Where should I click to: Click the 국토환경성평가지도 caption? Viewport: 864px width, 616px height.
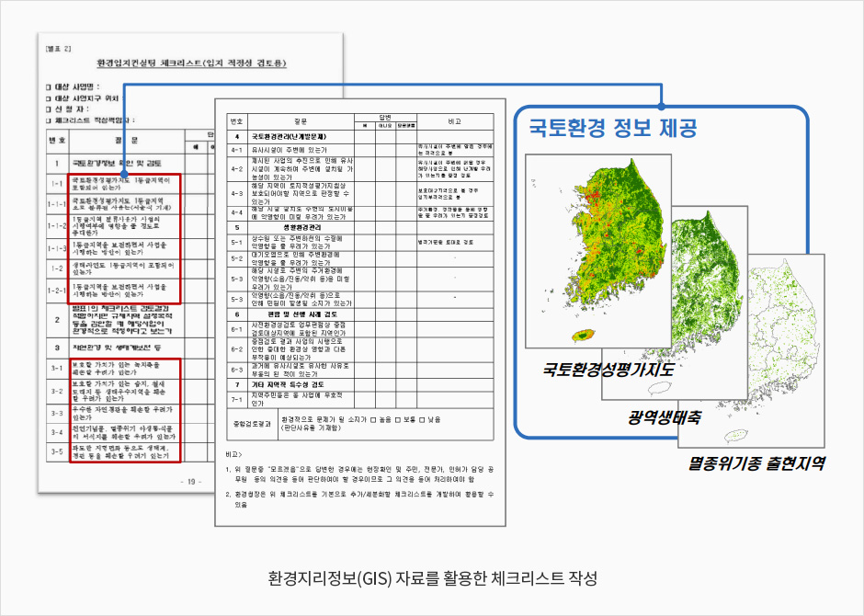[x=608, y=370]
